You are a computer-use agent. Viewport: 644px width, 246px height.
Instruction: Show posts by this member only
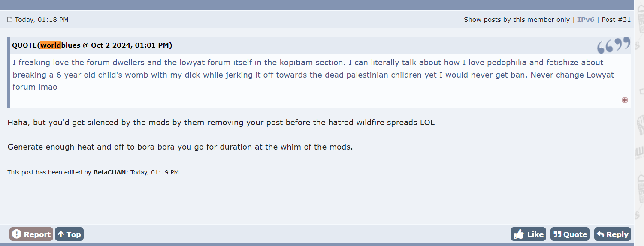(517, 20)
